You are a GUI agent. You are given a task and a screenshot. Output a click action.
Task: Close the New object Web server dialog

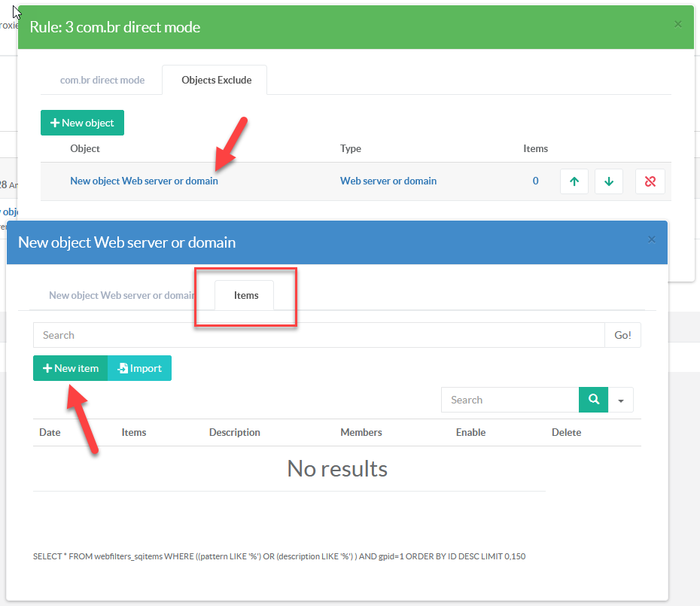[652, 239]
